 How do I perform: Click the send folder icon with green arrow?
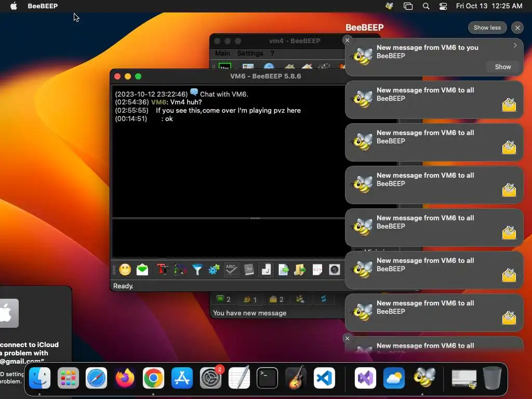pyautogui.click(x=300, y=270)
